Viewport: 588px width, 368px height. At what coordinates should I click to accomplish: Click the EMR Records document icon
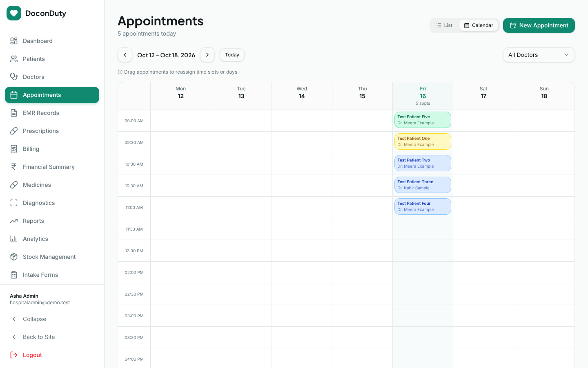(x=14, y=113)
